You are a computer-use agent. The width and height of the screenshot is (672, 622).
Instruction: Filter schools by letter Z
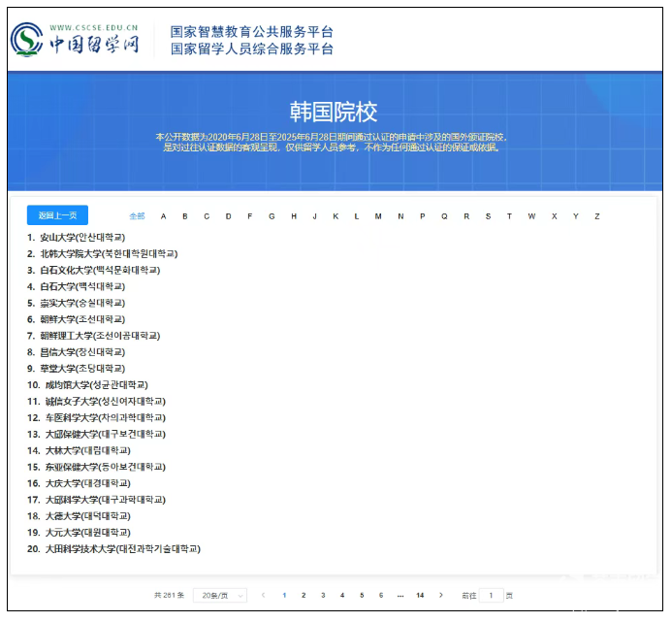coord(596,216)
